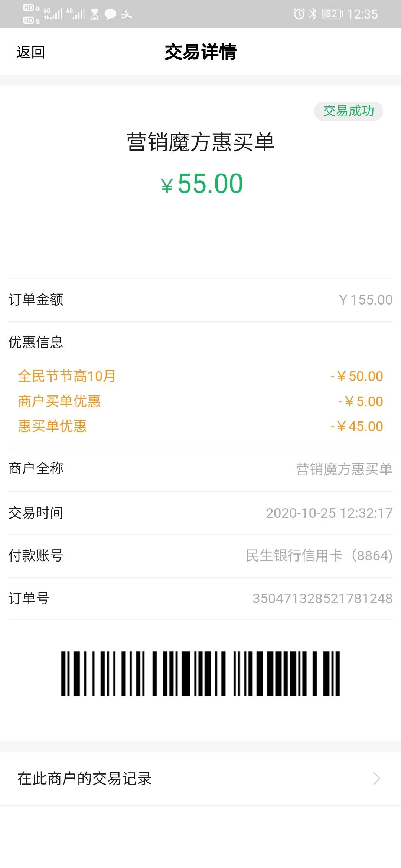Tap the 交易成功 status badge
The width and height of the screenshot is (401, 868).
[x=348, y=111]
